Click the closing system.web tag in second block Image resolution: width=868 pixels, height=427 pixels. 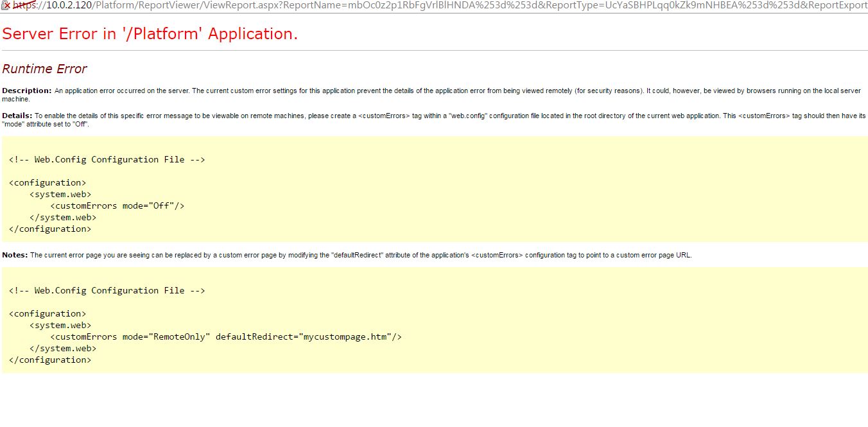63,348
